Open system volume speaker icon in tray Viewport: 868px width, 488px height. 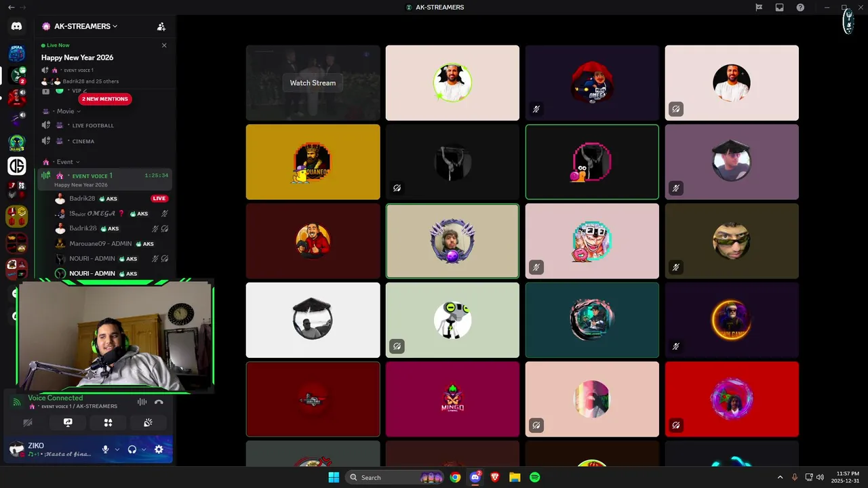820,477
